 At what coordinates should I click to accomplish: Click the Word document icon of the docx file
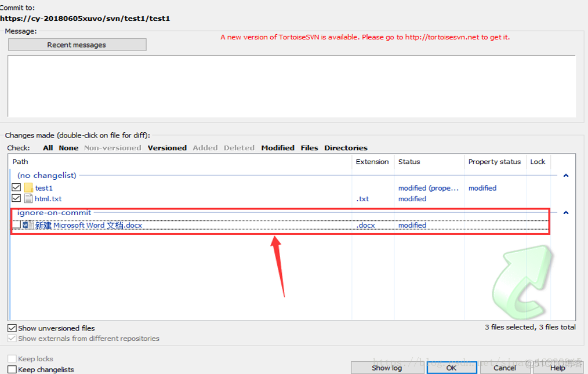point(28,225)
